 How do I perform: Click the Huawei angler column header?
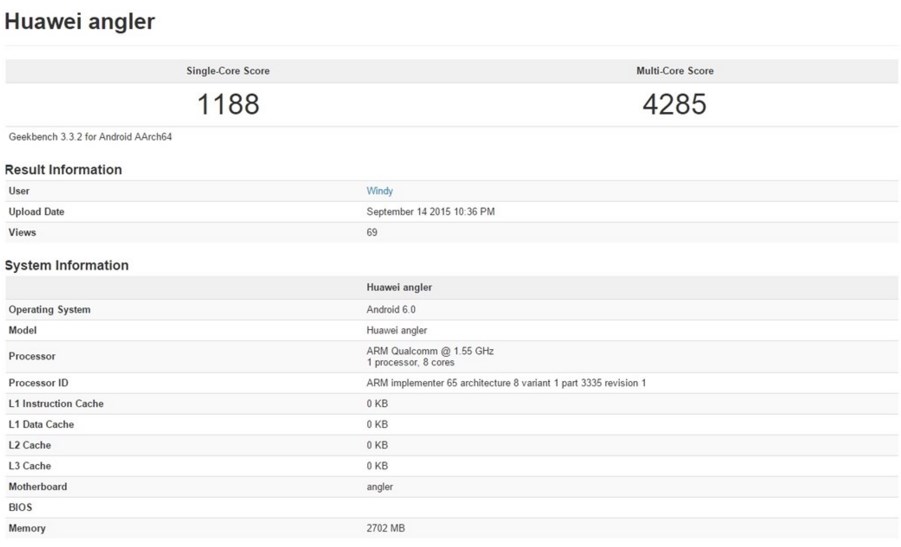[399, 287]
